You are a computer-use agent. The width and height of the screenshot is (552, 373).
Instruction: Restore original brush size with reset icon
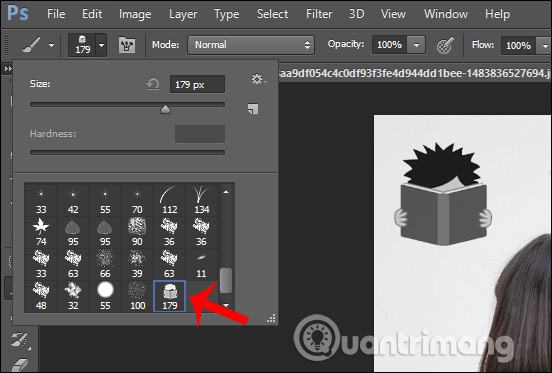pyautogui.click(x=153, y=84)
